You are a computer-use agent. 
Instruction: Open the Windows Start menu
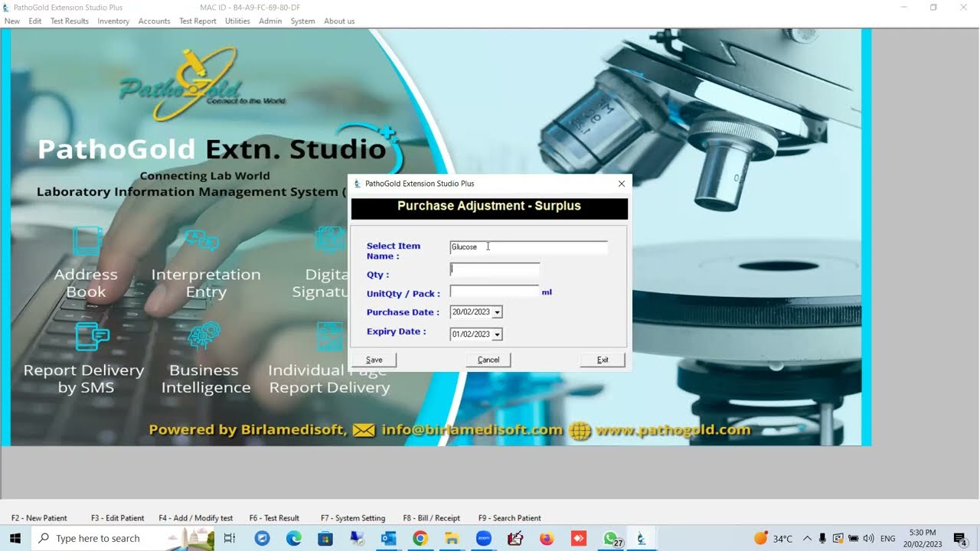tap(15, 538)
